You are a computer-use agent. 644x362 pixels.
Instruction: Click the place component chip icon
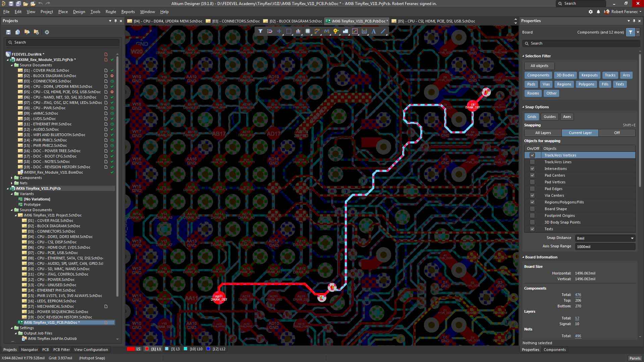308,31
